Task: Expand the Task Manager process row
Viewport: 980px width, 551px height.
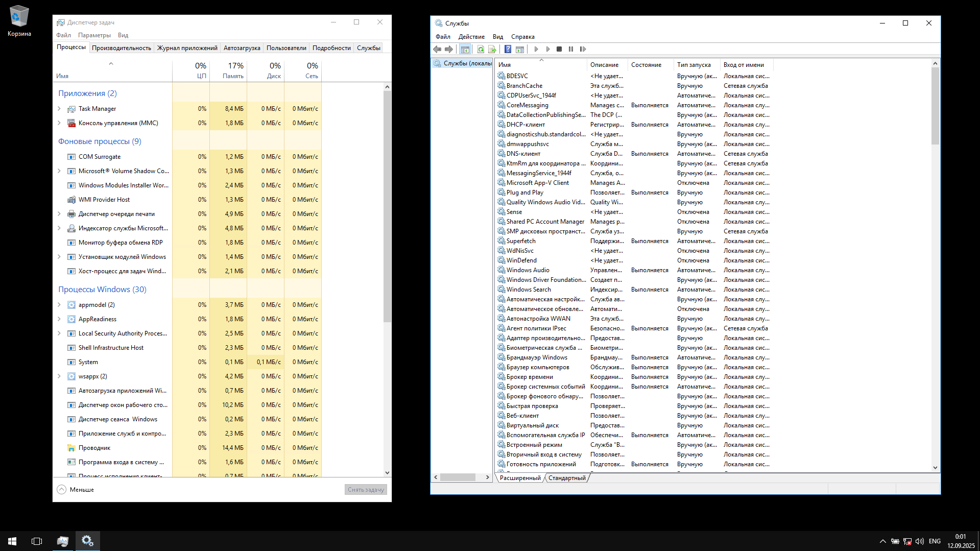Action: [59, 109]
